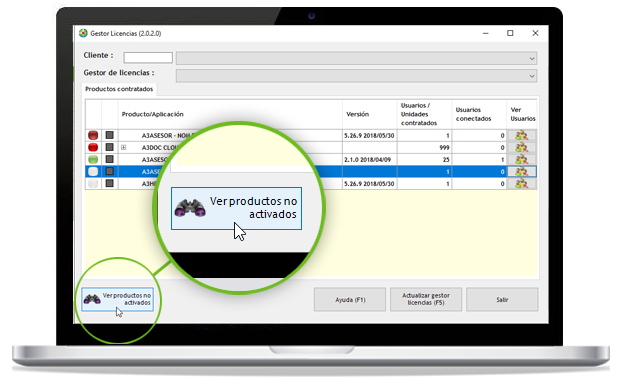Toggle the square checkbox of the A3H row

pyautogui.click(x=110, y=183)
